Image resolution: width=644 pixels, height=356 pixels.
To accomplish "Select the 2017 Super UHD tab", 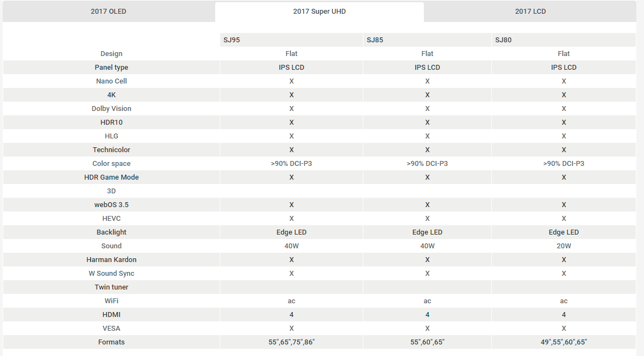I will tap(320, 12).
